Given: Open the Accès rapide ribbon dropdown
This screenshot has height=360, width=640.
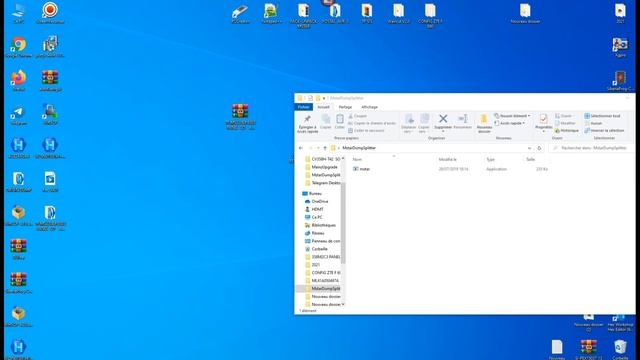Looking at the screenshot, I should pyautogui.click(x=509, y=123).
